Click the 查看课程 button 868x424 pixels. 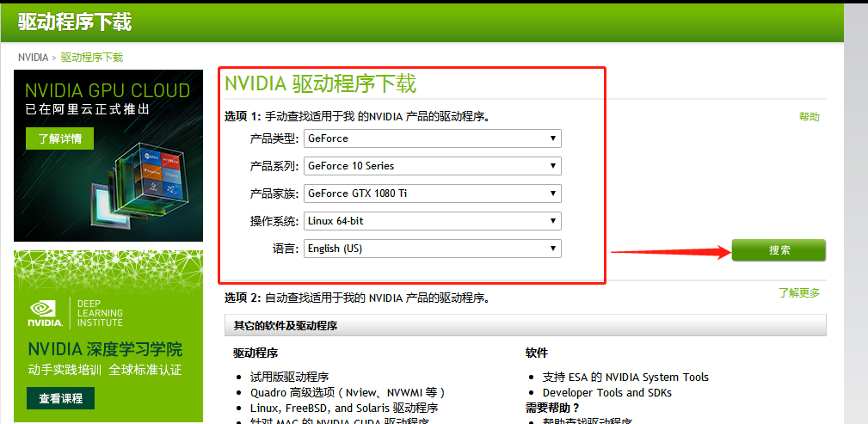click(60, 398)
